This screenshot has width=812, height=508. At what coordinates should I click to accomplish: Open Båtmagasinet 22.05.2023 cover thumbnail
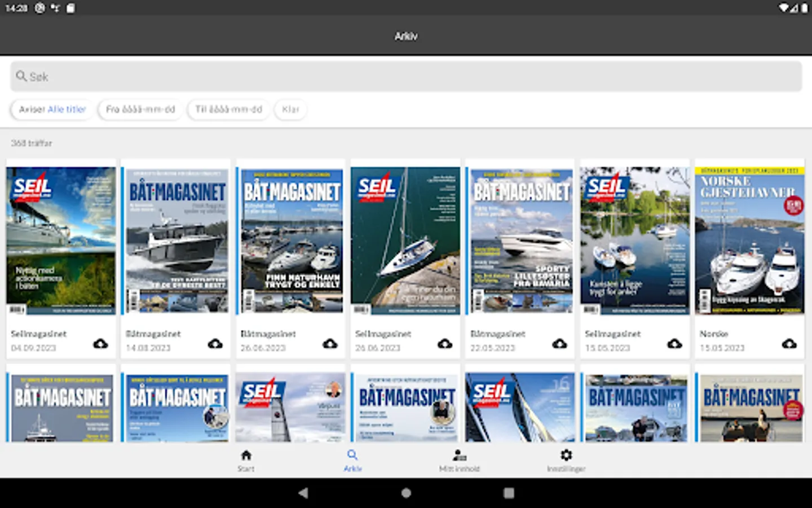click(520, 240)
